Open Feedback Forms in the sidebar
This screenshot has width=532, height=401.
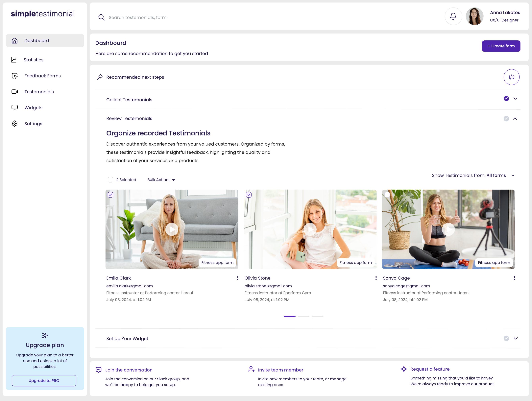click(x=43, y=76)
